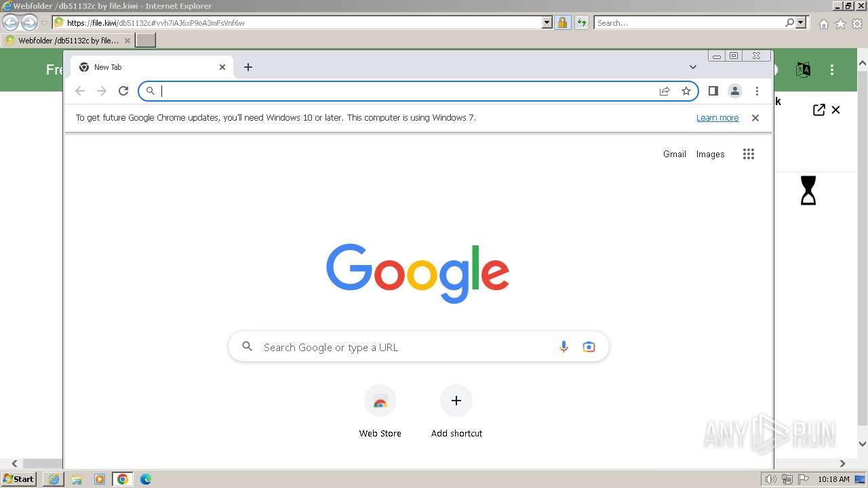Open the Chrome profile avatar menu
Viewport: 868px width, 488px height.
point(735,91)
